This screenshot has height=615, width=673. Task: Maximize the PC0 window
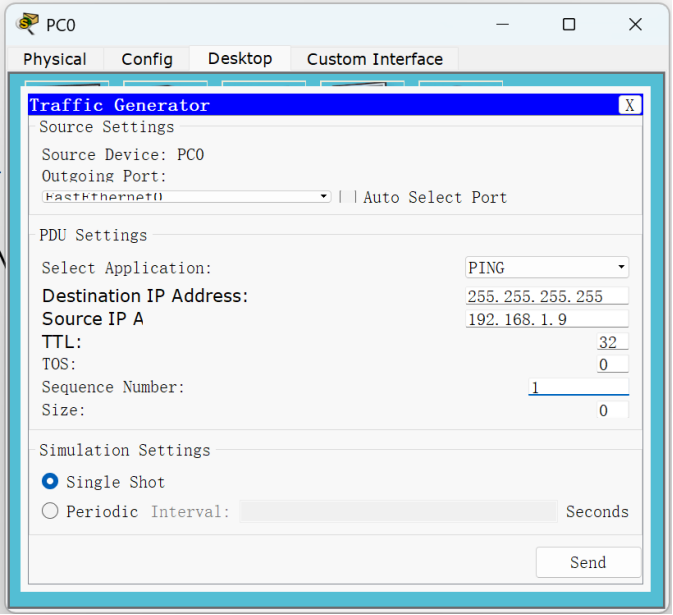(x=569, y=24)
